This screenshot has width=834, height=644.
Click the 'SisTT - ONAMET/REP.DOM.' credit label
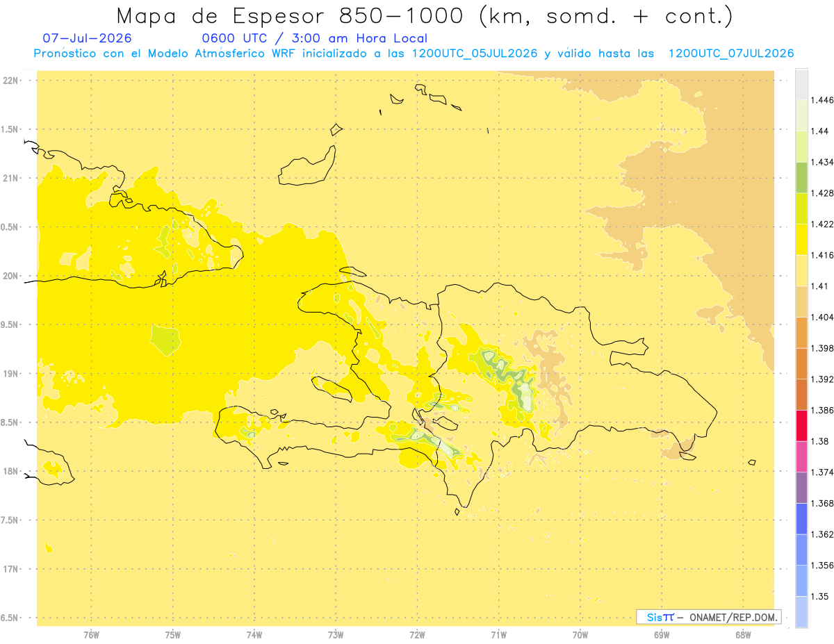(708, 617)
